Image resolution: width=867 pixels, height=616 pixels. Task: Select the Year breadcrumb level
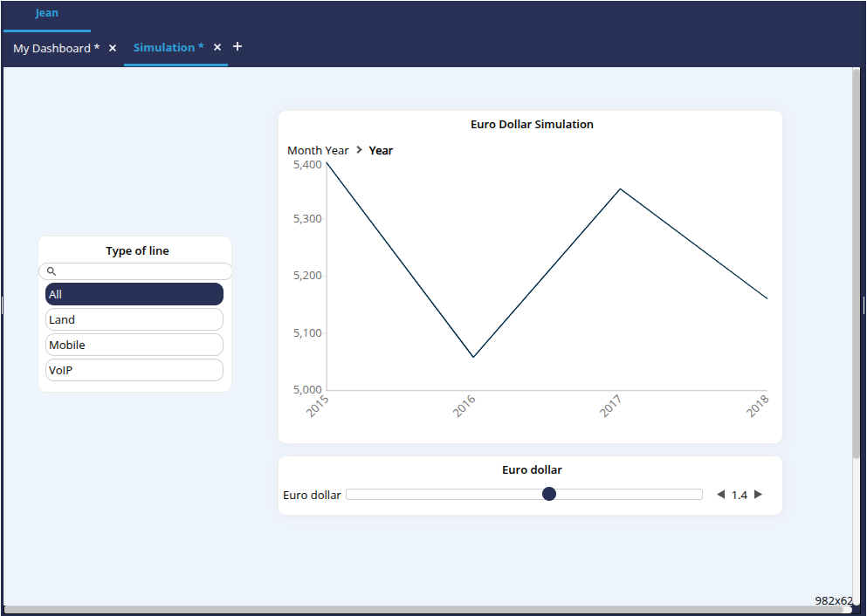(x=381, y=150)
